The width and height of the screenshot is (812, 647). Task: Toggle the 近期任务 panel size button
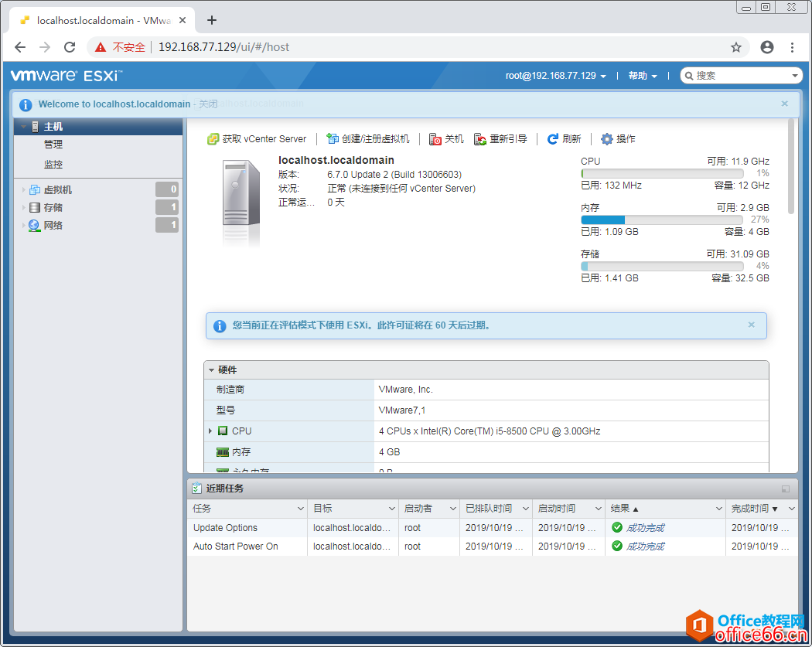786,489
